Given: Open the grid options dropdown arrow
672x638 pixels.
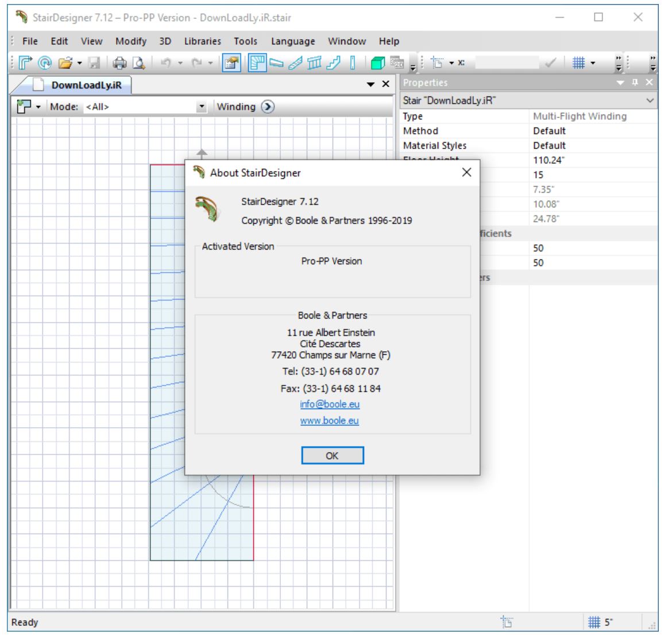Looking at the screenshot, I should point(593,63).
